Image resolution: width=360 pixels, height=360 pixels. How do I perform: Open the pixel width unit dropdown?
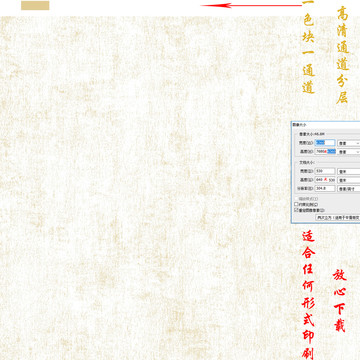point(349,143)
